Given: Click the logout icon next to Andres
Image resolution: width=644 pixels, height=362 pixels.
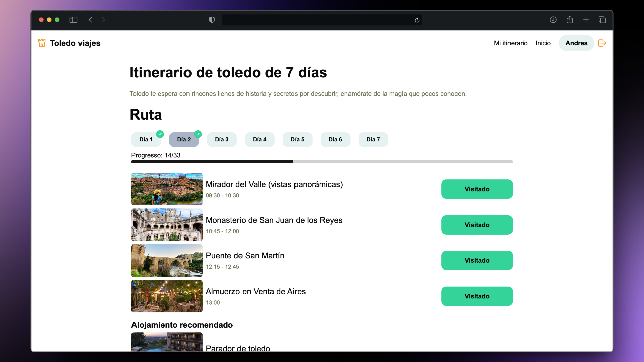Looking at the screenshot, I should click(x=602, y=43).
